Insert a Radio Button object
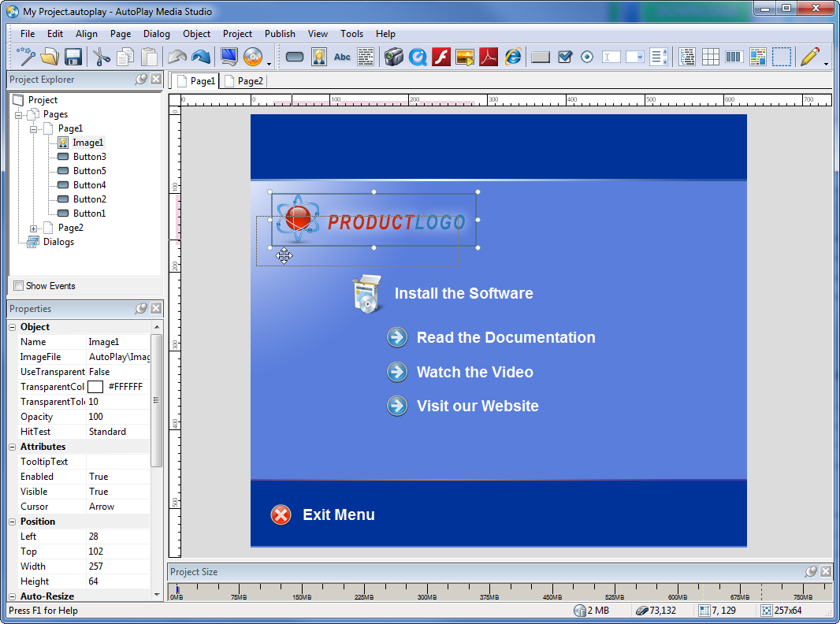840x624 pixels. click(x=587, y=57)
